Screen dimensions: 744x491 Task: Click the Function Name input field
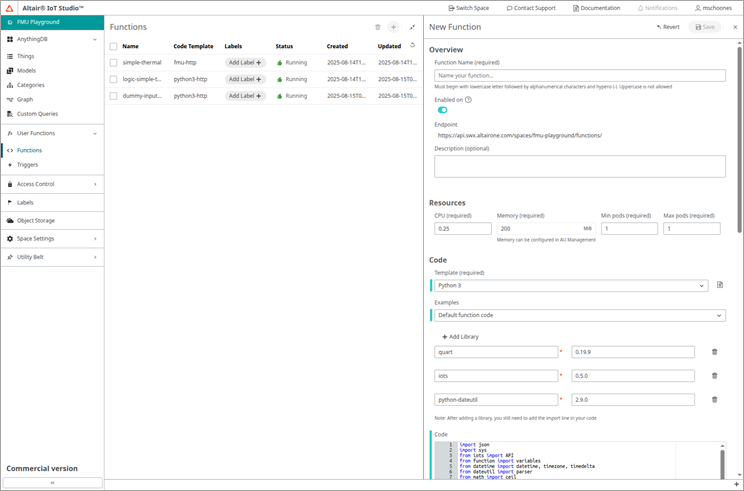(x=579, y=75)
